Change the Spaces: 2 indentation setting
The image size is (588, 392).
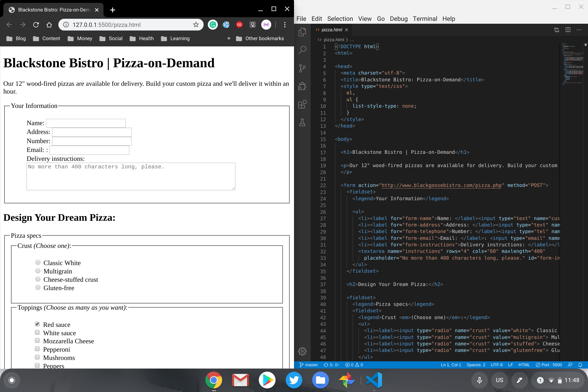coord(476,365)
